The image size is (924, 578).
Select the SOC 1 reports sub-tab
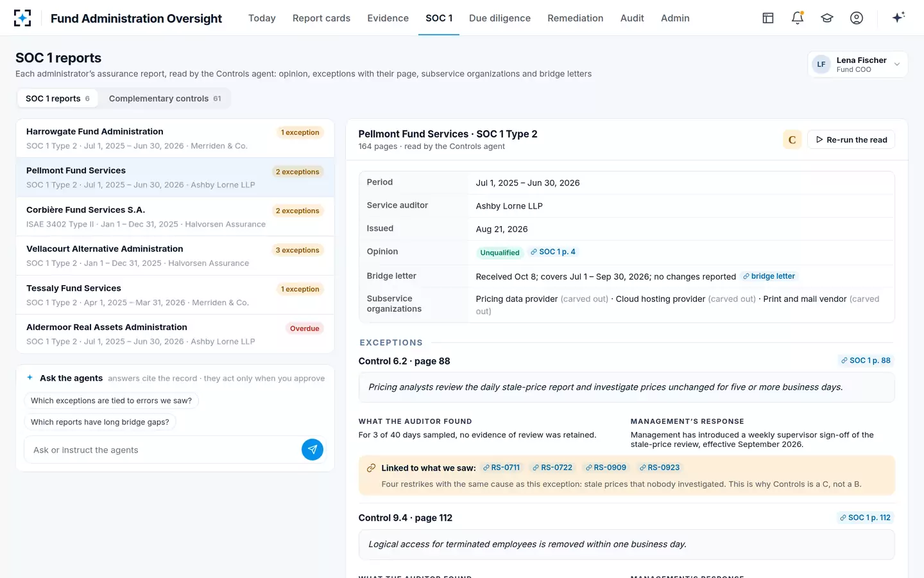pos(58,98)
